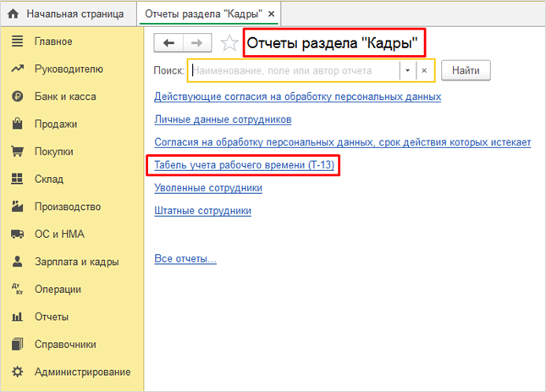Click the Покупки shopping cart icon
546x392 pixels.
[x=16, y=152]
